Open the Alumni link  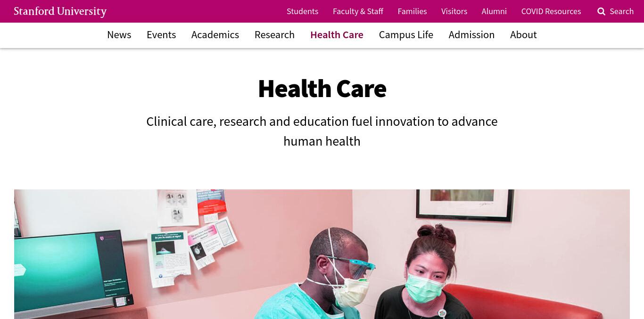click(494, 11)
